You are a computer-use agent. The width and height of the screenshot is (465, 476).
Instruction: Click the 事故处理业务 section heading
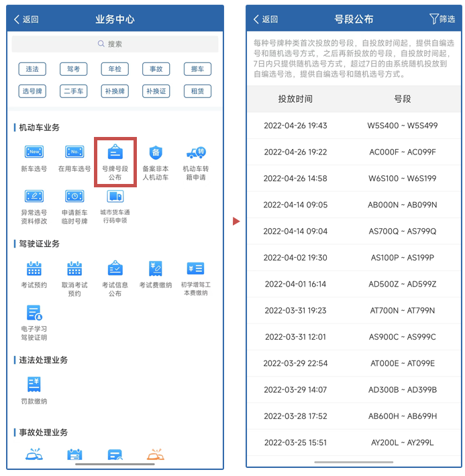pos(44,432)
